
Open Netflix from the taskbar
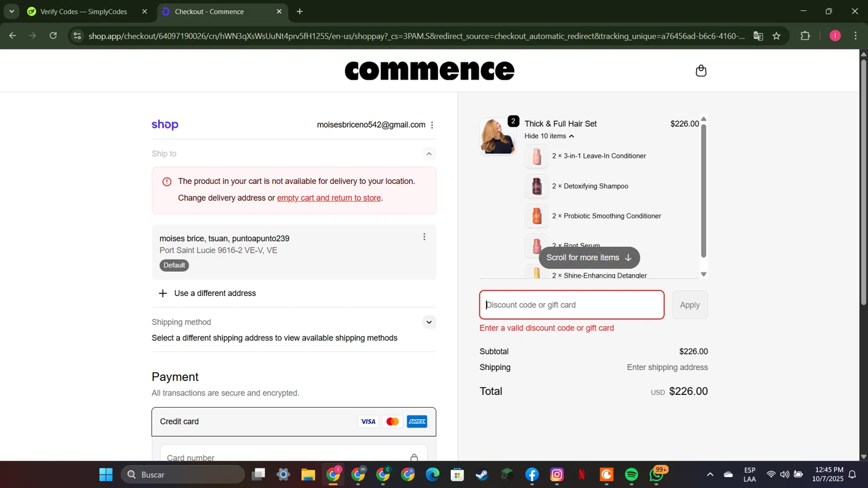tap(582, 475)
